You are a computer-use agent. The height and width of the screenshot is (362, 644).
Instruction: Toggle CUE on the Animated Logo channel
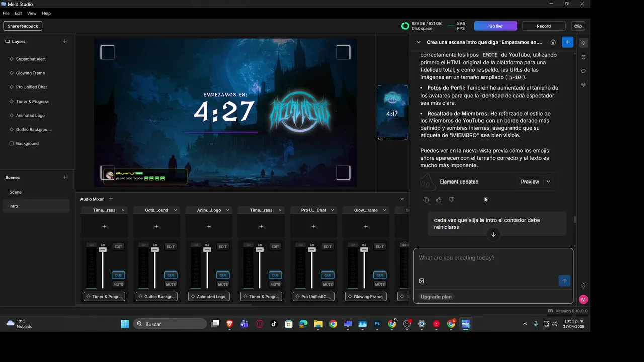pos(223,275)
